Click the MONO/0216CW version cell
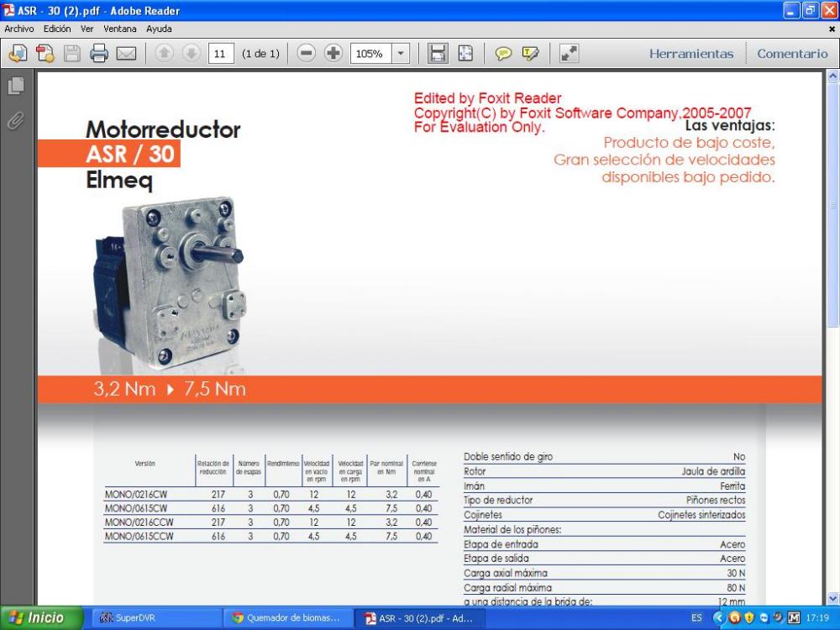This screenshot has height=630, width=840. click(136, 495)
